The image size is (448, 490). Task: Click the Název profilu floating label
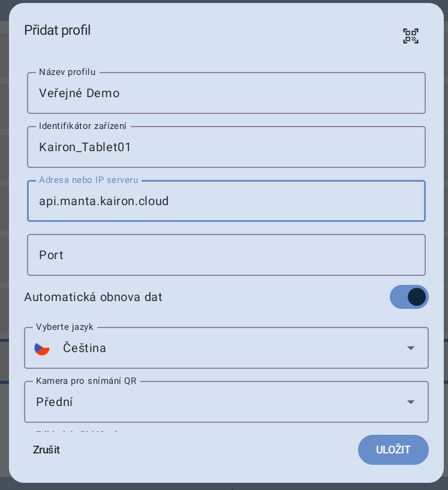[67, 72]
